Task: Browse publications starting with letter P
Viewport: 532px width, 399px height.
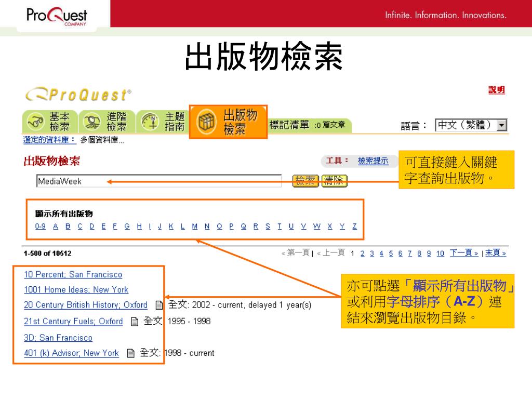Action: pyautogui.click(x=231, y=227)
